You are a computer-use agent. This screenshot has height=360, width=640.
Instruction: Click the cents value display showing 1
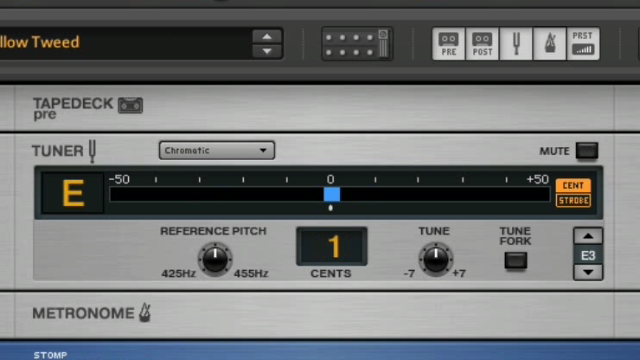332,247
